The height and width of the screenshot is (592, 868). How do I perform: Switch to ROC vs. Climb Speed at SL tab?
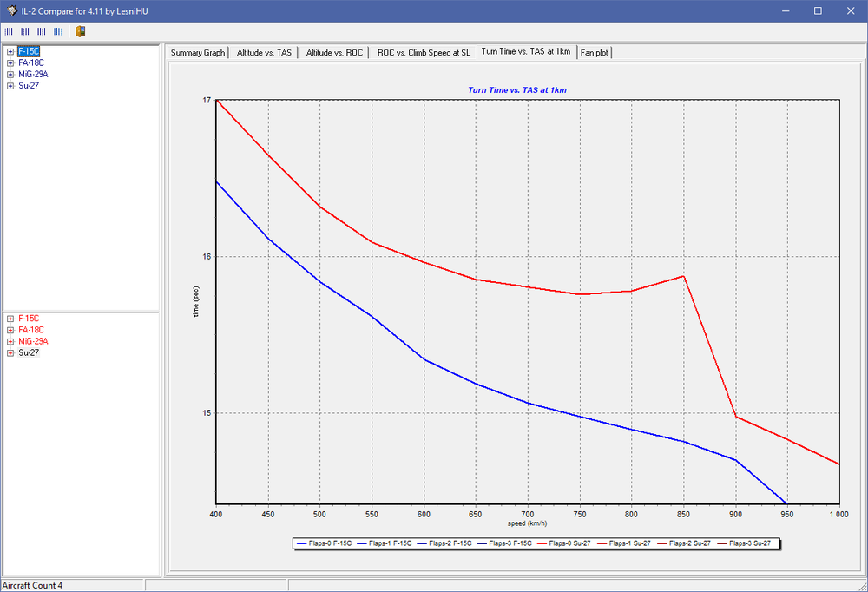(423, 52)
